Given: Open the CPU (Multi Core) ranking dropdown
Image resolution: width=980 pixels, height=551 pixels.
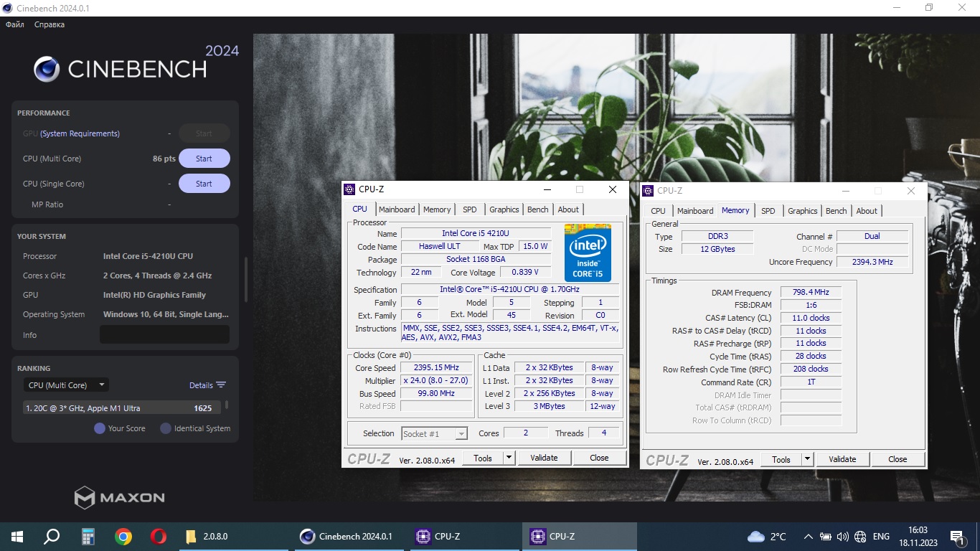Looking at the screenshot, I should click(66, 385).
